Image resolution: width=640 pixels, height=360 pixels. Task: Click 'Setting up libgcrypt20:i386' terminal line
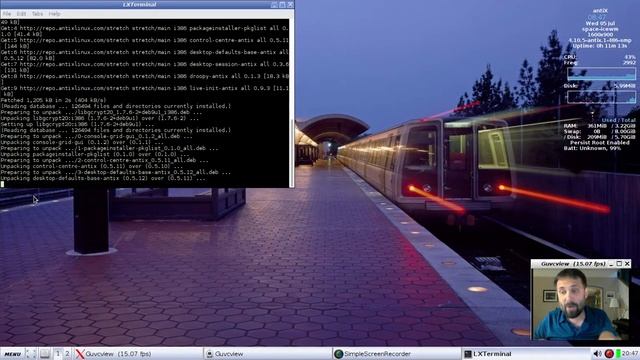coord(78,124)
